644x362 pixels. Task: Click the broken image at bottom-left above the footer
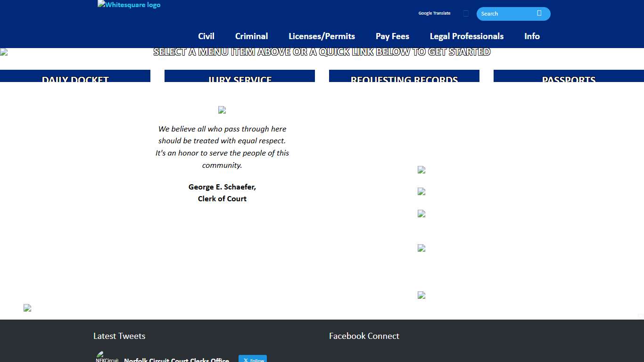pos(27,308)
